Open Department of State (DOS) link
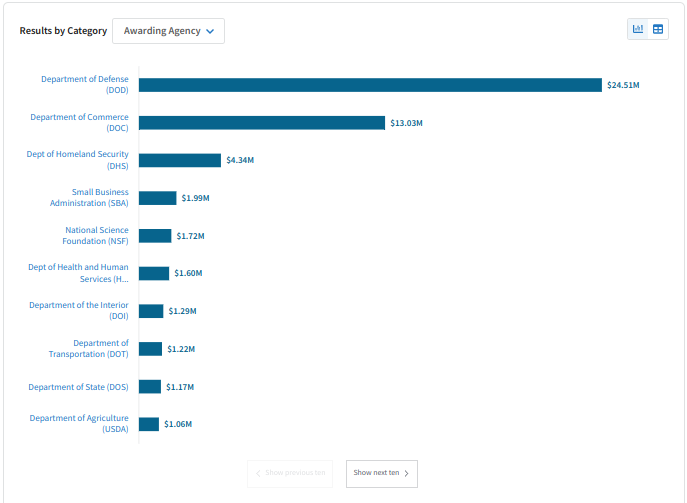Image resolution: width=687 pixels, height=503 pixels. (78, 387)
